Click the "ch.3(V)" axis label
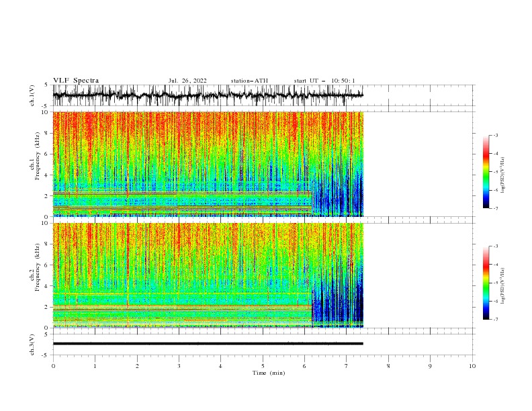 point(32,345)
